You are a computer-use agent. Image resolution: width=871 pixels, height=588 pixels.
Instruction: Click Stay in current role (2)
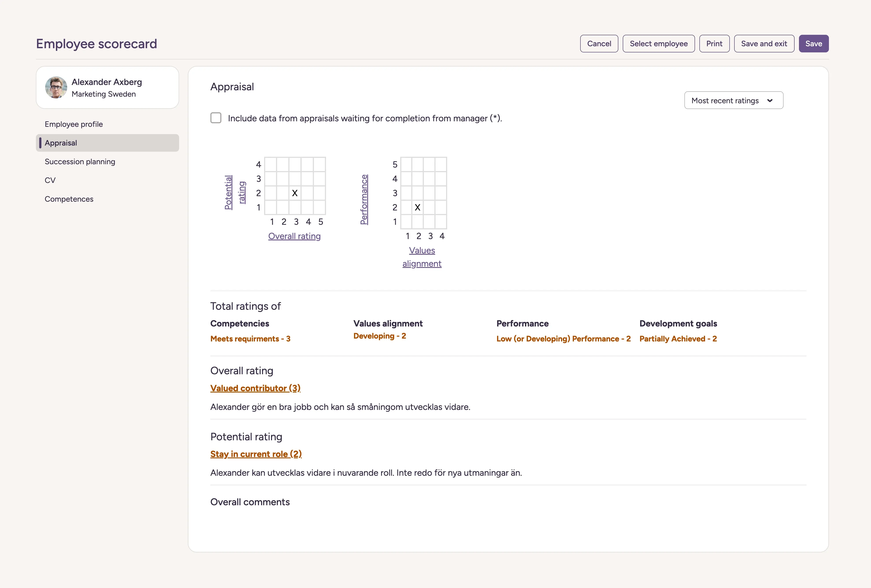tap(256, 454)
